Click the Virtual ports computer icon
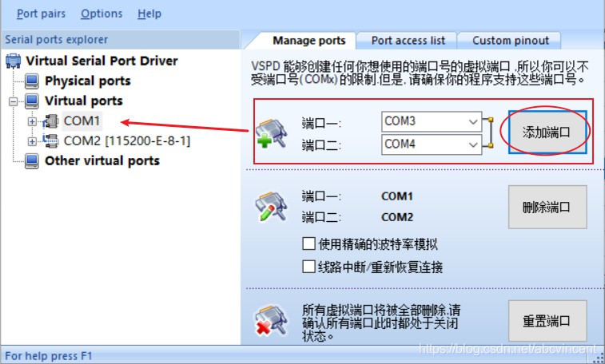Viewport: 605px width, 364px height. 32,101
